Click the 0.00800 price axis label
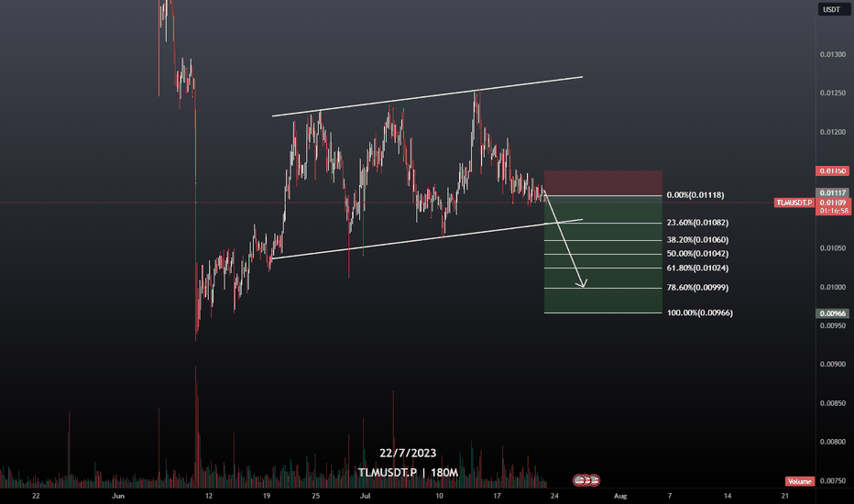Screen dimensions: 854x504 pos(833,442)
